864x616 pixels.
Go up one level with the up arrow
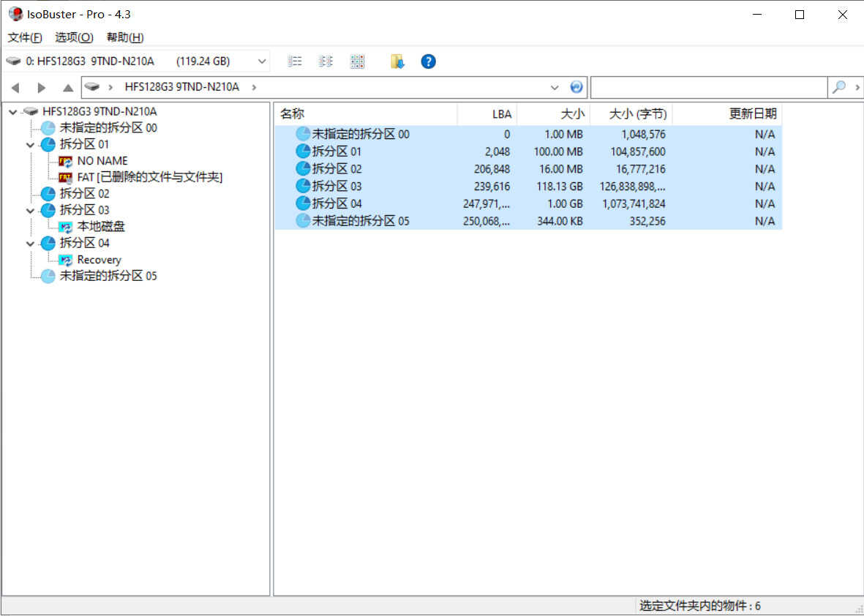pos(68,88)
